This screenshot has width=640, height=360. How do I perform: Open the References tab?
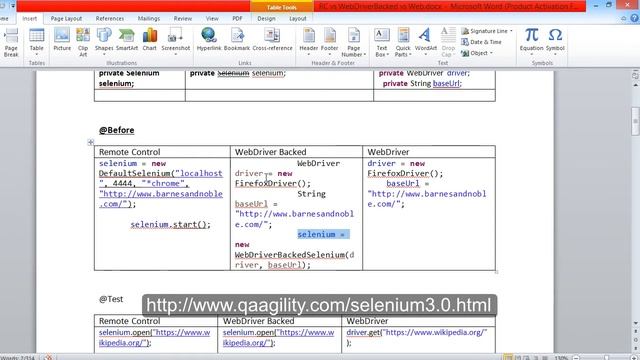click(x=109, y=18)
